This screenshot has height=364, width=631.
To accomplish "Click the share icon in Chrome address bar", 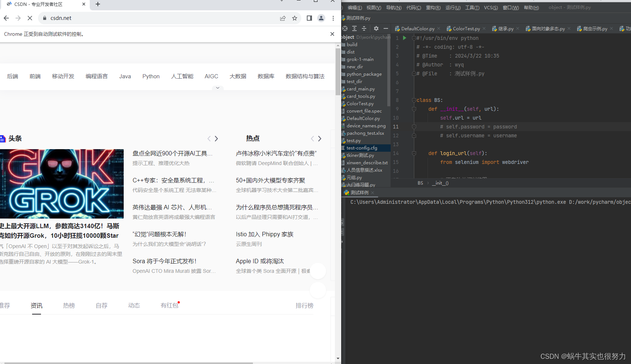I will coord(283,18).
